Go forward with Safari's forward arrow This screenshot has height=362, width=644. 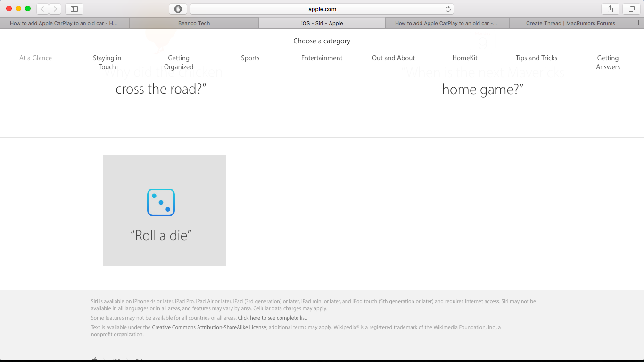coord(55,8)
